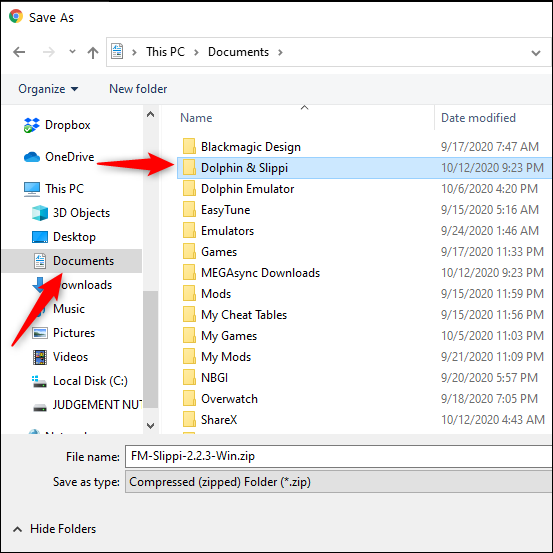
Task: Click the New folder button
Action: [x=138, y=89]
